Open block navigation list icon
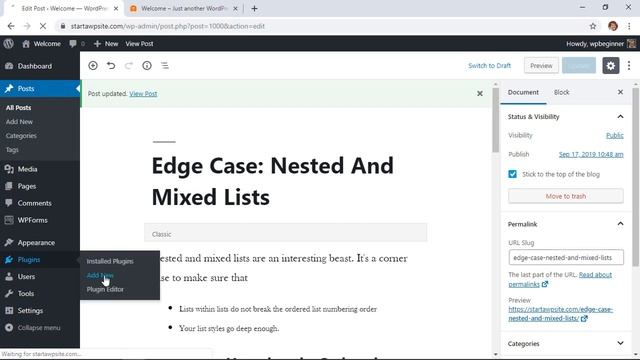 pos(165,65)
